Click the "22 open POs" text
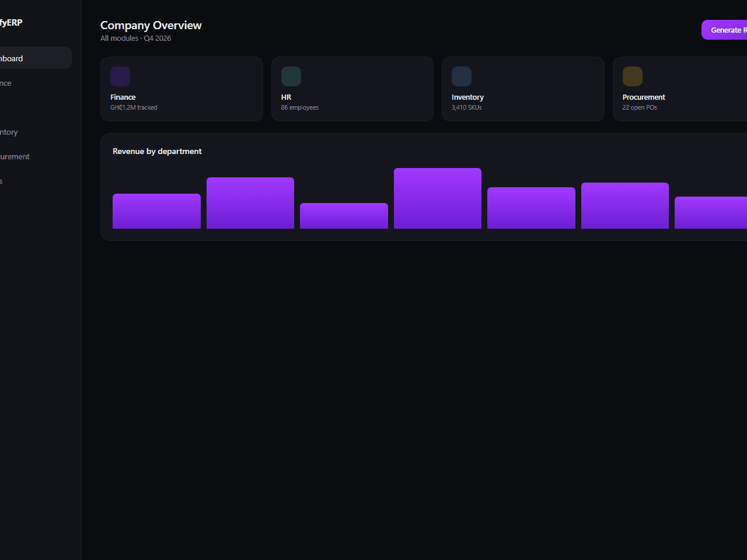The image size is (747, 560). click(640, 107)
